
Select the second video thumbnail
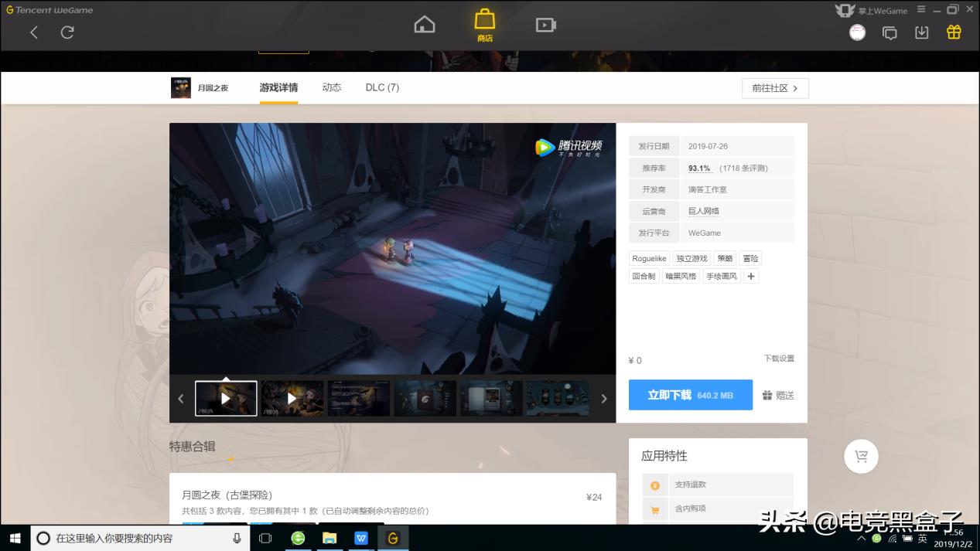pyautogui.click(x=292, y=399)
